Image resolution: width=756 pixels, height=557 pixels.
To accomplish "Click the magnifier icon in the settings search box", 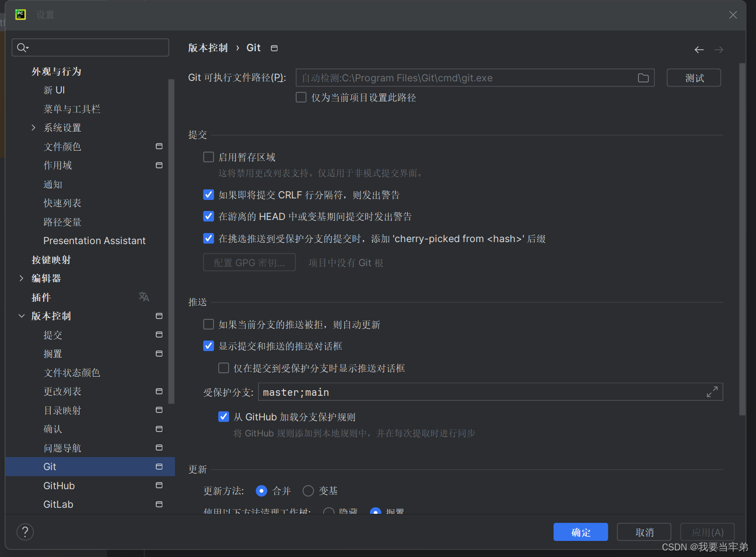I will coord(22,47).
